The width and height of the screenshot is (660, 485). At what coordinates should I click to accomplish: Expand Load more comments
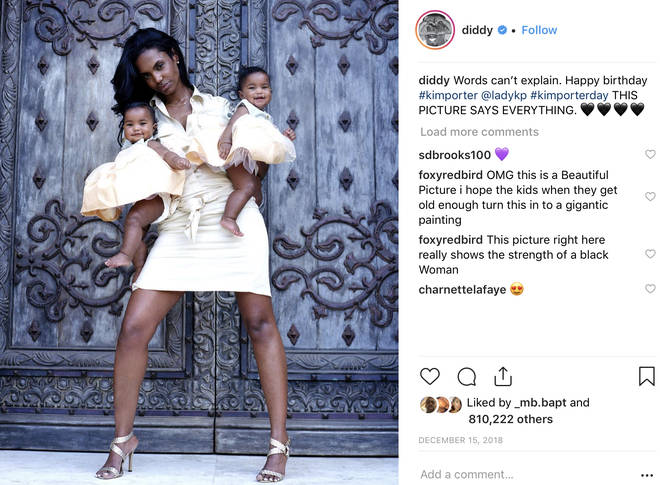(x=479, y=132)
